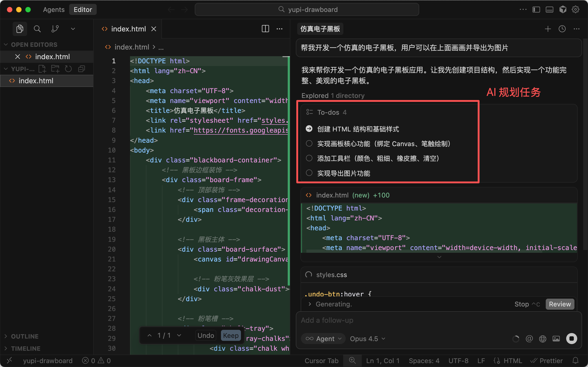Open the Agent mode dropdown
Image resolution: width=588 pixels, height=367 pixels.
pos(323,339)
